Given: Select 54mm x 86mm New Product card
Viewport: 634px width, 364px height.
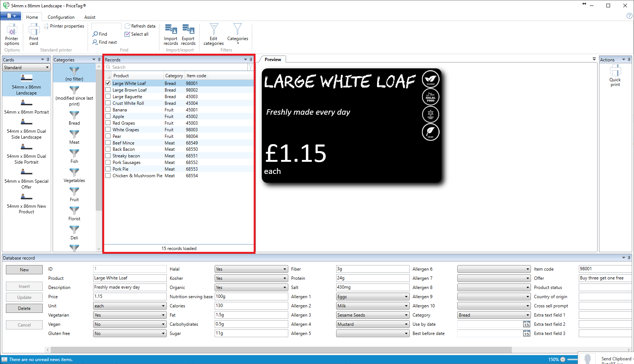Looking at the screenshot, I should 27,204.
